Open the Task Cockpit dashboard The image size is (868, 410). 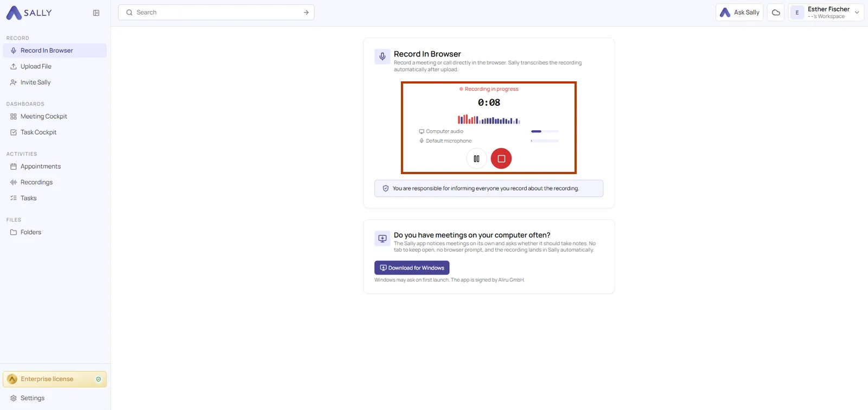point(55,132)
